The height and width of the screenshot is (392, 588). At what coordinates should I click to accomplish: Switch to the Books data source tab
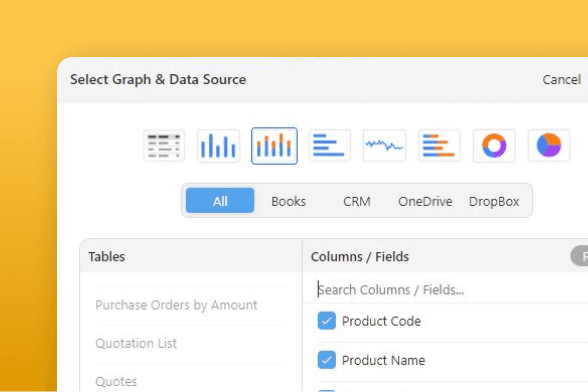(288, 201)
